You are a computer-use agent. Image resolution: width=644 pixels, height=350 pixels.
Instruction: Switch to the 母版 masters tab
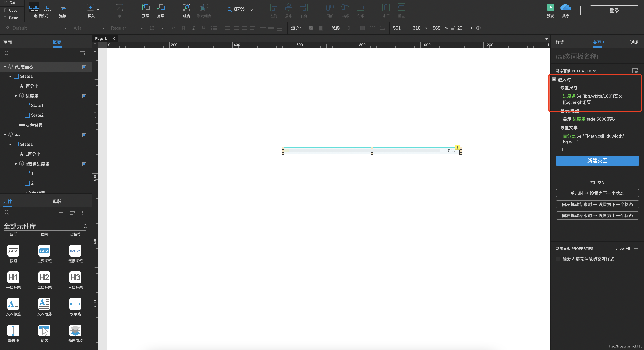tap(57, 201)
